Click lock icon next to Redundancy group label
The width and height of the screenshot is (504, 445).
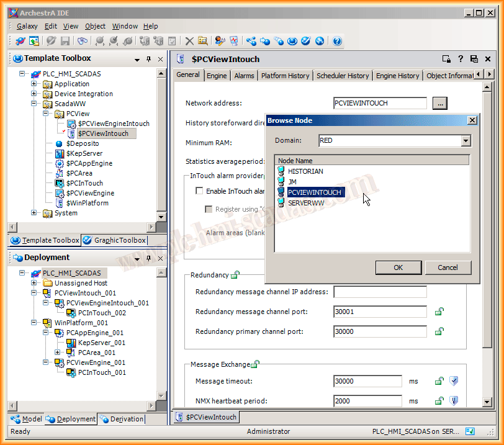tap(235, 275)
